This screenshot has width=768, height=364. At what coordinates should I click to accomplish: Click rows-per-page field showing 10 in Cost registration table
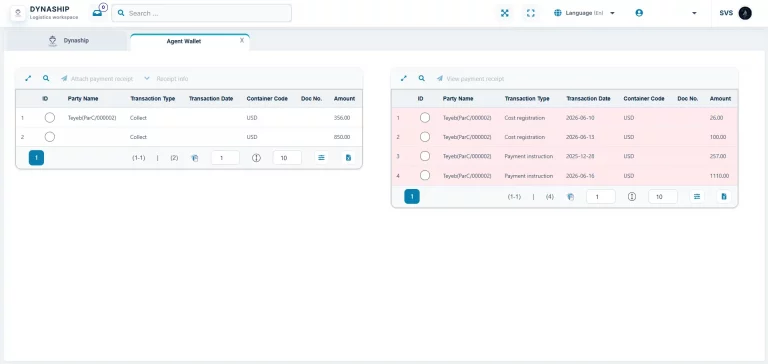point(663,196)
